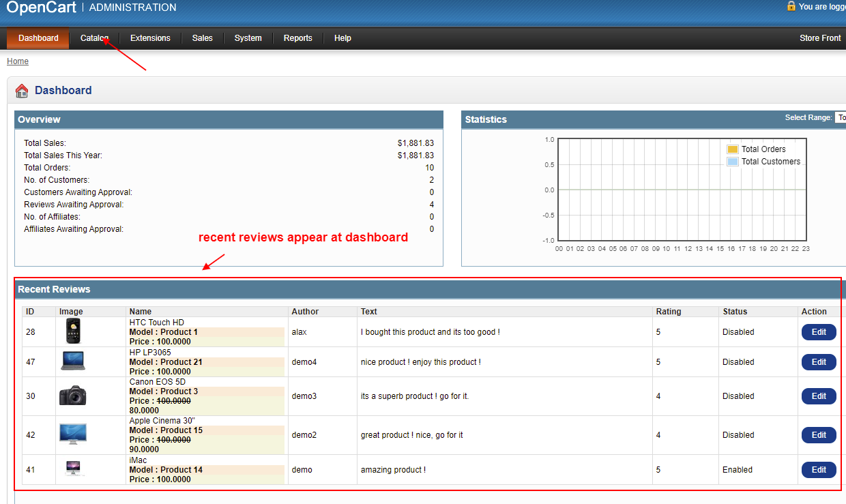Open the Help menu

[x=342, y=38]
